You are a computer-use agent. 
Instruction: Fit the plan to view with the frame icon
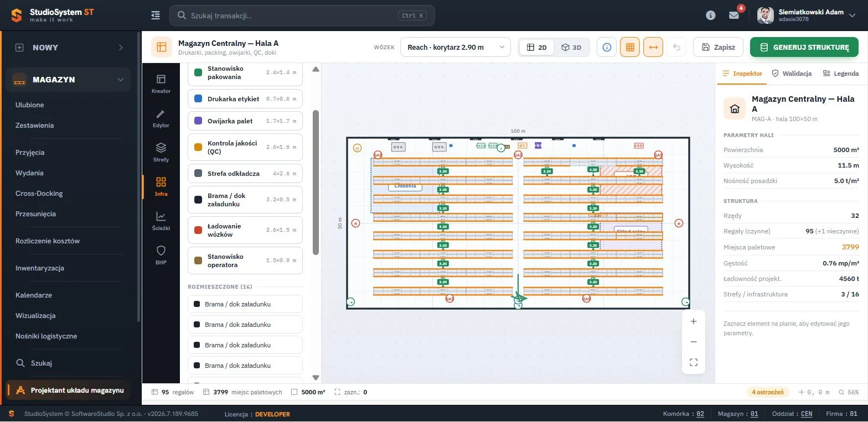694,362
